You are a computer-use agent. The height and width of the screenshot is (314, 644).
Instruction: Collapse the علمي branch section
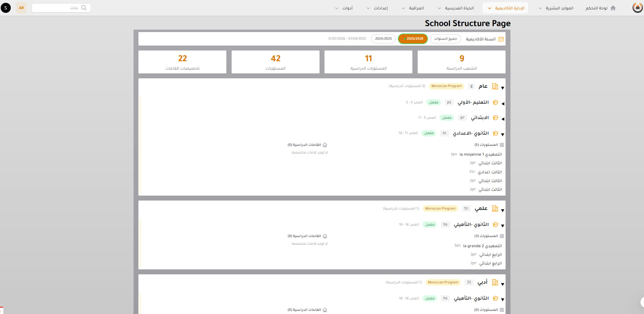coord(503,210)
